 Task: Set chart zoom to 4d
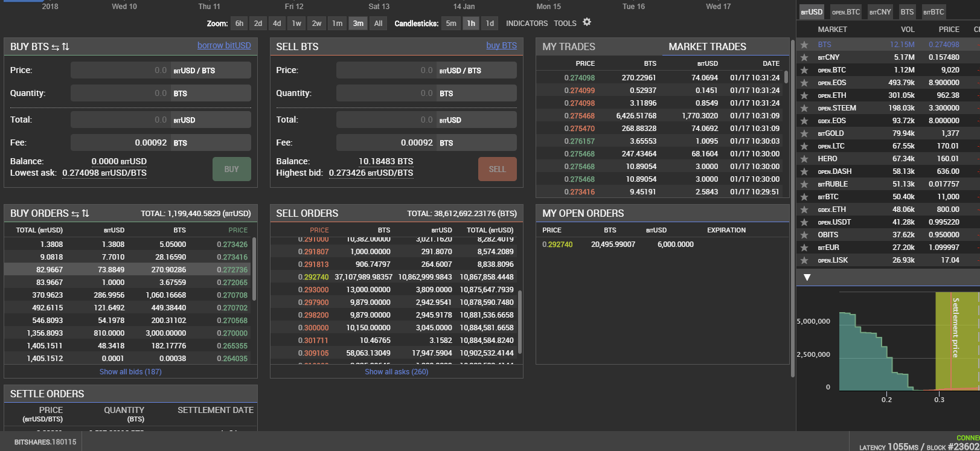(x=277, y=24)
